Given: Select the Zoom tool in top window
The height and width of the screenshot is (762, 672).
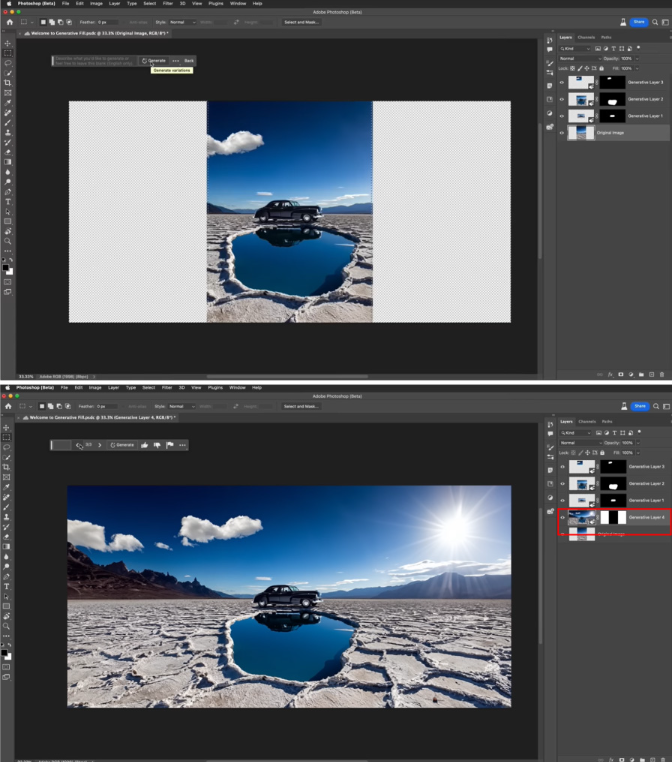Looking at the screenshot, I should point(7,241).
